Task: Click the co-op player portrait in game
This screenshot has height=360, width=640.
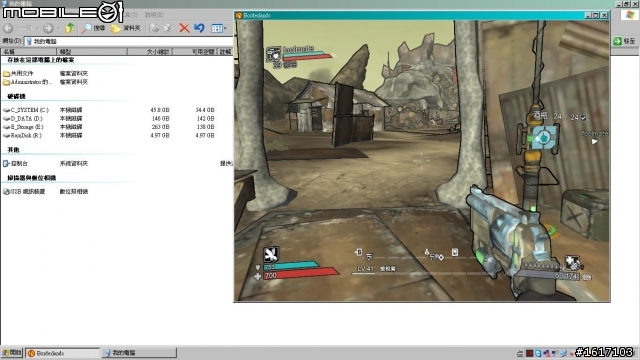Action: [x=273, y=53]
